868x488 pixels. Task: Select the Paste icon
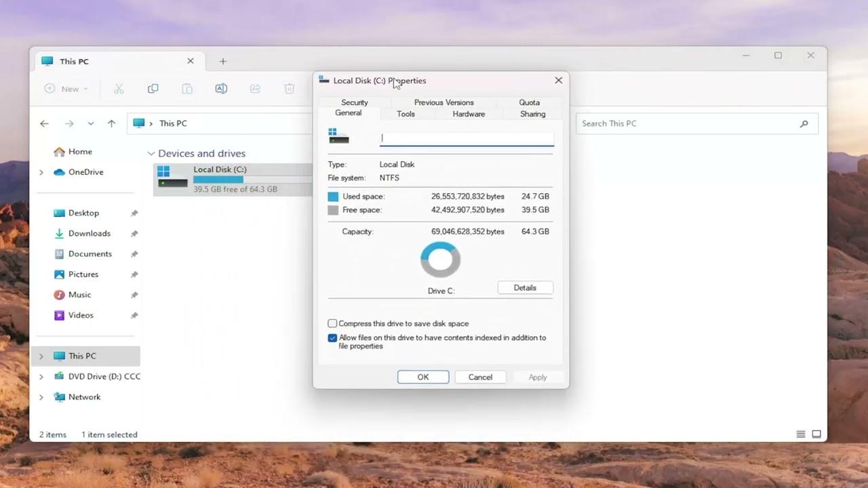(187, 89)
